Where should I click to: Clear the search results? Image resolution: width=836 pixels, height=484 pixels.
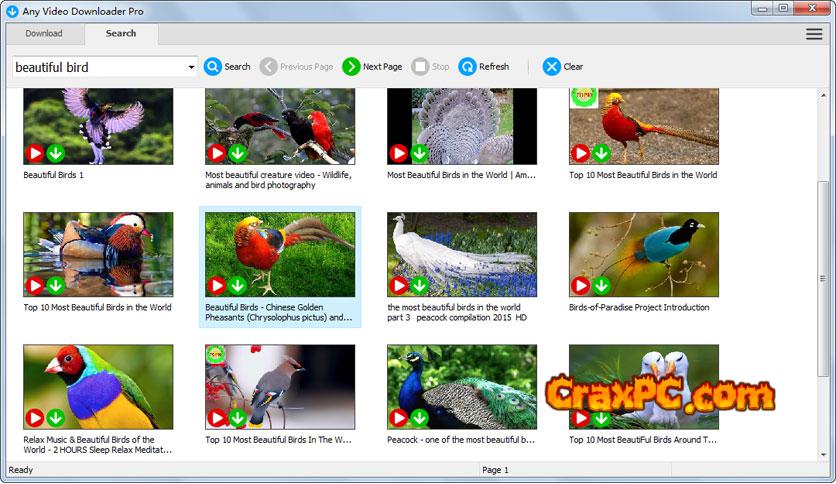click(551, 67)
